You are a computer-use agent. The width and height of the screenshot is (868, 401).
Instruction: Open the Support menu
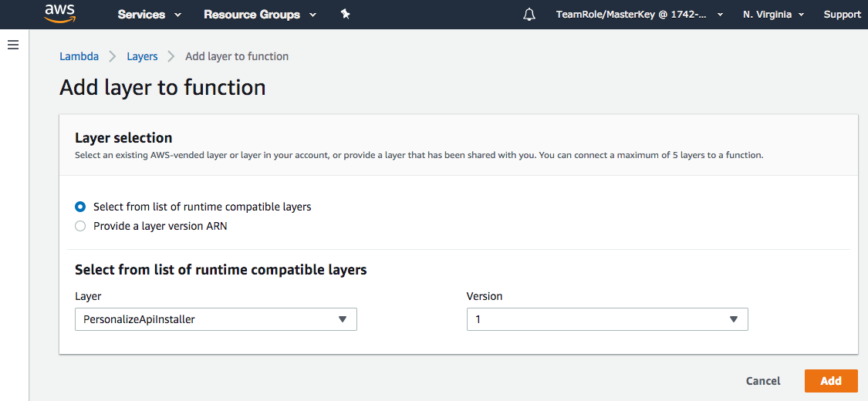(x=842, y=15)
